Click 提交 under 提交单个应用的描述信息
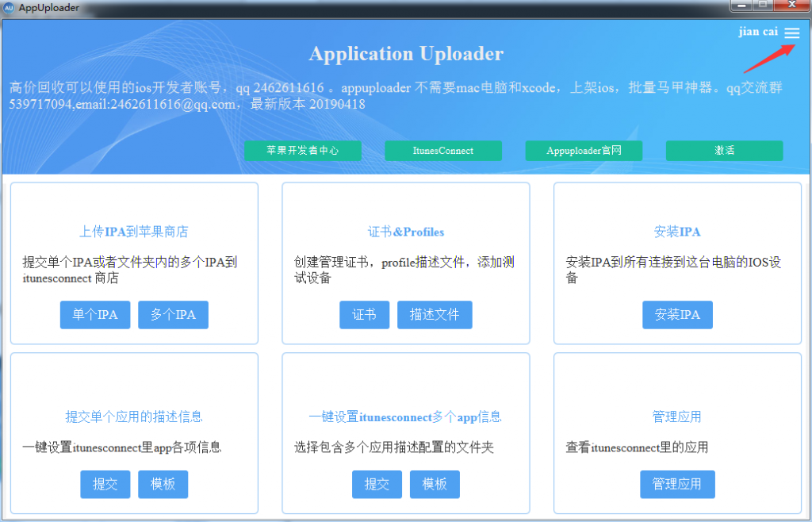Viewport: 812px width, 522px height. point(105,484)
